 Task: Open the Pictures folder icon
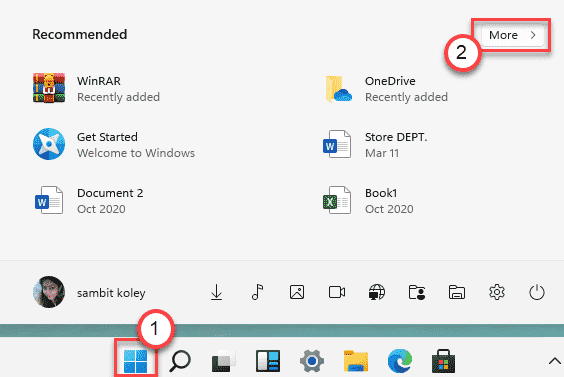click(x=297, y=292)
